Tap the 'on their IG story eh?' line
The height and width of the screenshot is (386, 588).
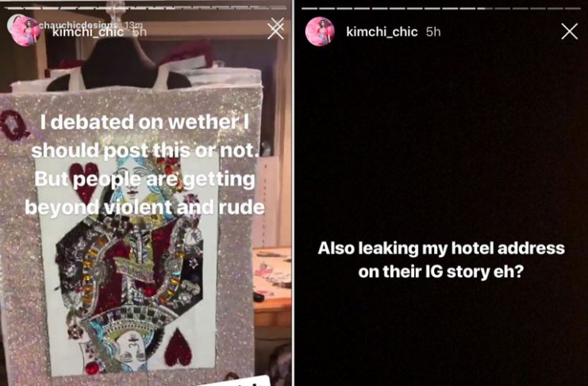coord(440,272)
